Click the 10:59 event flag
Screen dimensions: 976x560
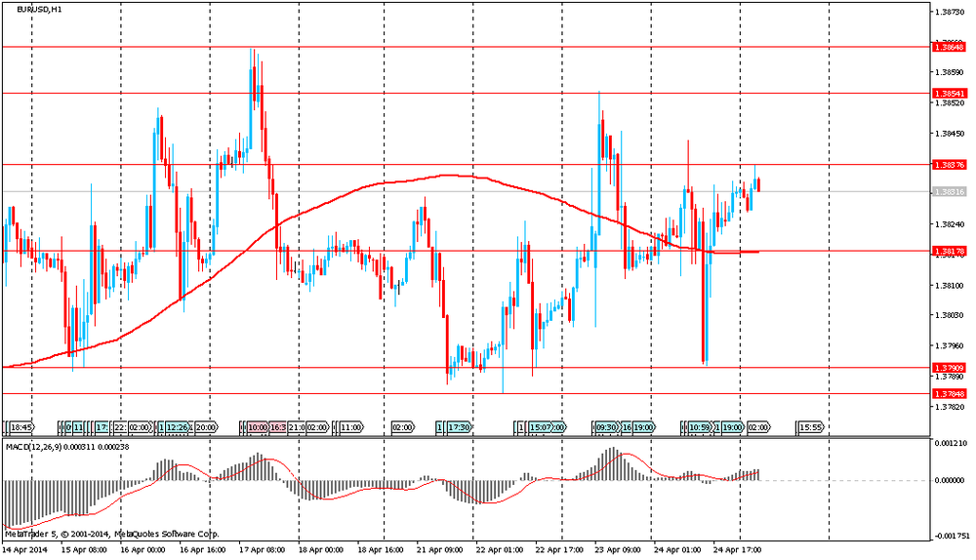coord(699,427)
